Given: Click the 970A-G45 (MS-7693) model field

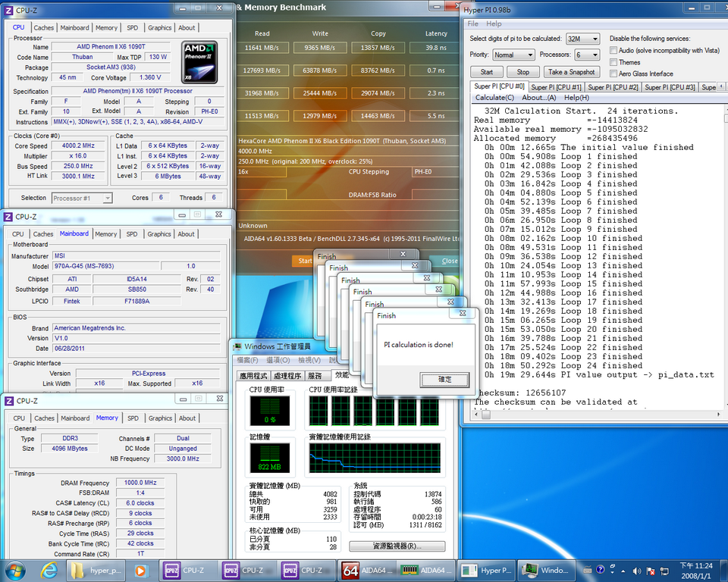Looking at the screenshot, I should coord(106,266).
